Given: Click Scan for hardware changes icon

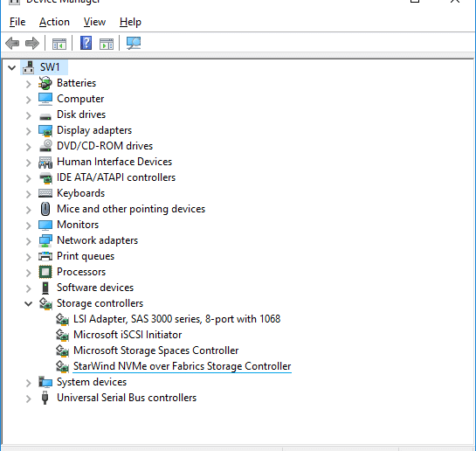Looking at the screenshot, I should [134, 43].
